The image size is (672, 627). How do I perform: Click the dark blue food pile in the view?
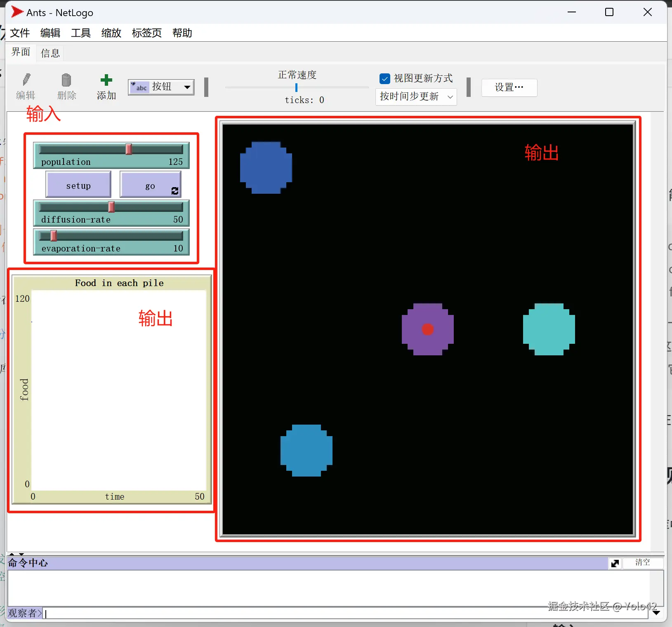point(266,168)
